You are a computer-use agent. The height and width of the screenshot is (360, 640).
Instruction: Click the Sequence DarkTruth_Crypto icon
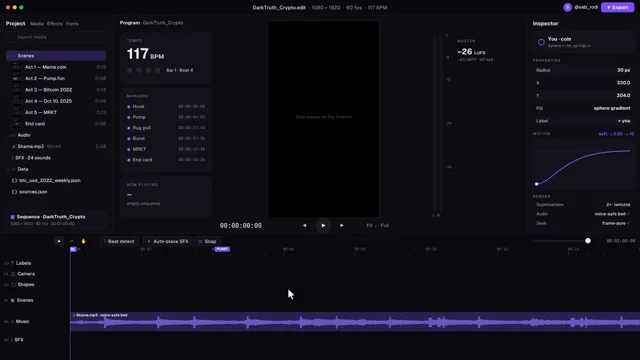(x=13, y=217)
